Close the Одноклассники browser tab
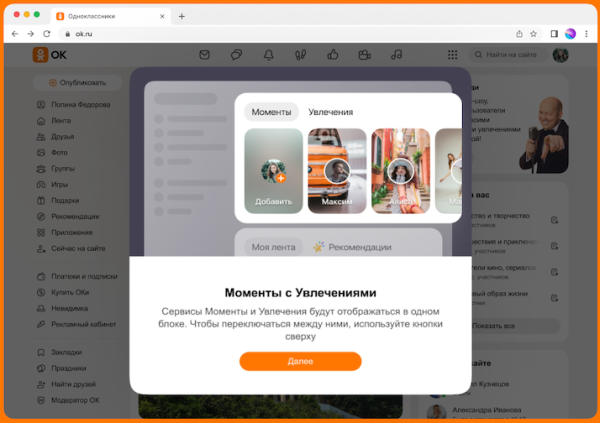 point(162,16)
